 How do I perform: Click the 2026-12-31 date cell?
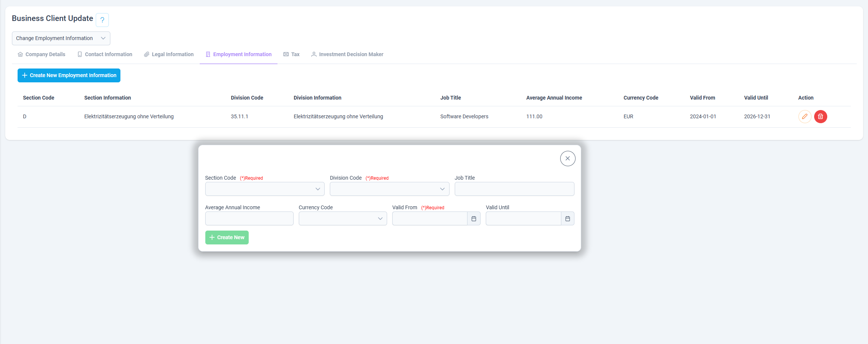click(757, 116)
